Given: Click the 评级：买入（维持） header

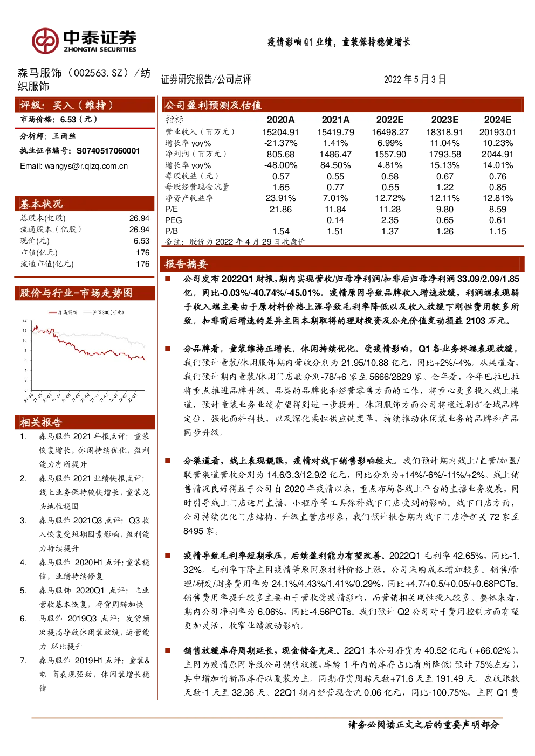Looking at the screenshot, I should 85,105.
